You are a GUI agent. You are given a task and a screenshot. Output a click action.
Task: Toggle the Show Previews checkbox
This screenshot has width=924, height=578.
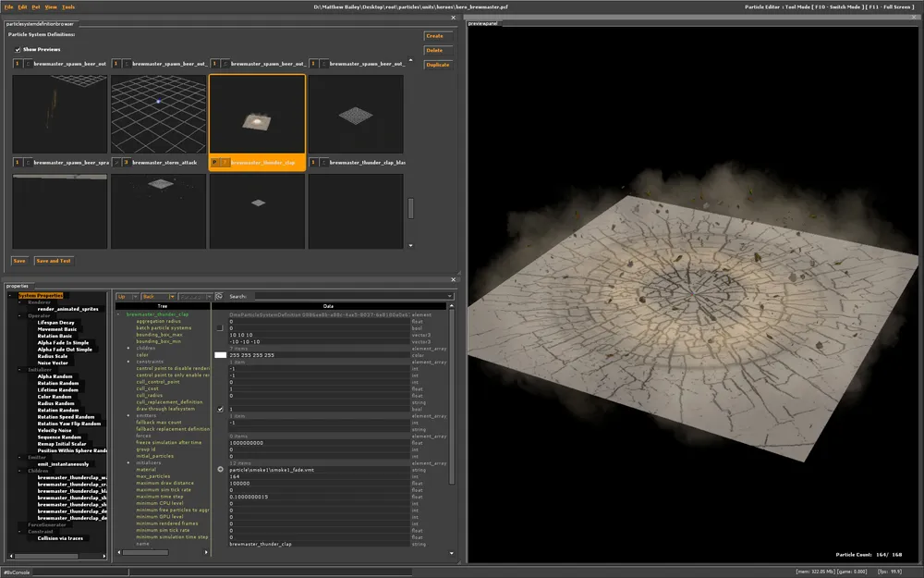tap(18, 49)
